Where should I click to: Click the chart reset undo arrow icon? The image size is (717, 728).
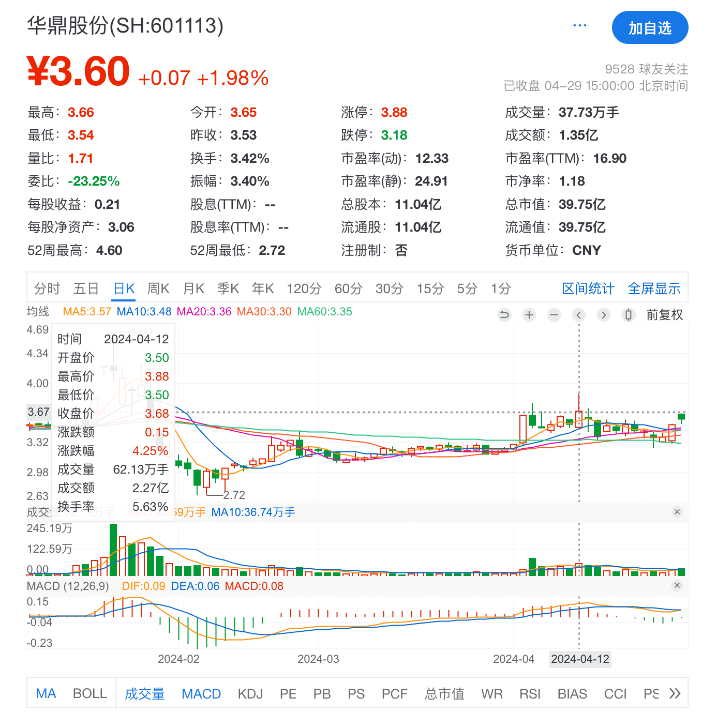[504, 315]
